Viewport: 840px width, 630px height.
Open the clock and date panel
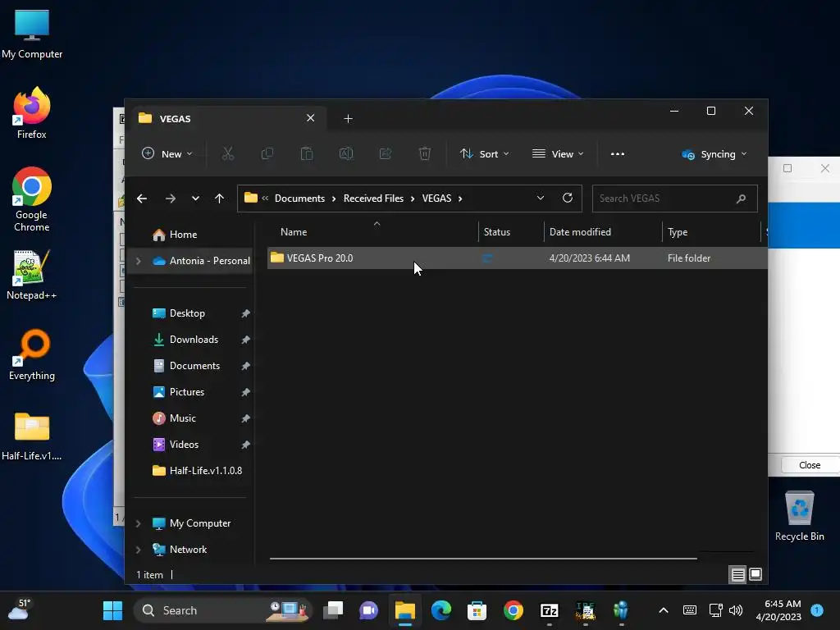pyautogui.click(x=778, y=610)
